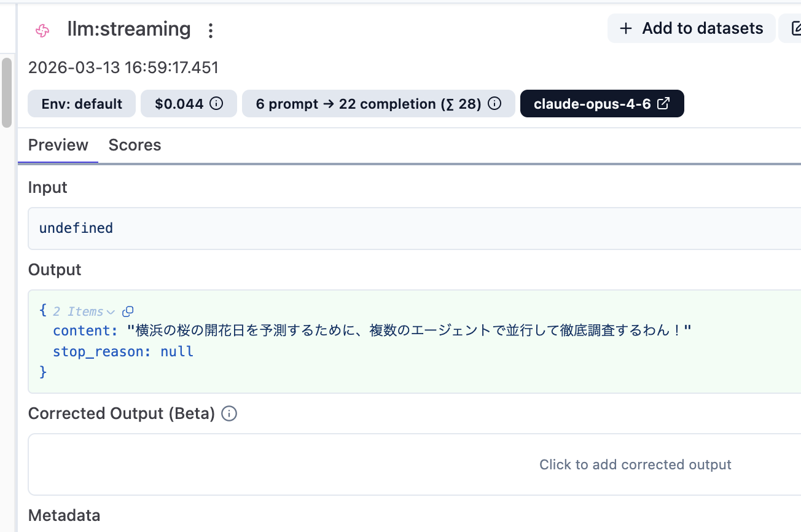Switch to the Scores tab
Viewport: 801px width, 532px height.
(x=135, y=145)
